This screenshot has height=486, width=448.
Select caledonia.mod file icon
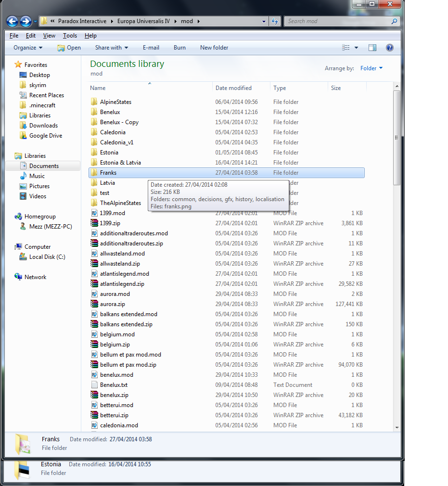(x=94, y=425)
